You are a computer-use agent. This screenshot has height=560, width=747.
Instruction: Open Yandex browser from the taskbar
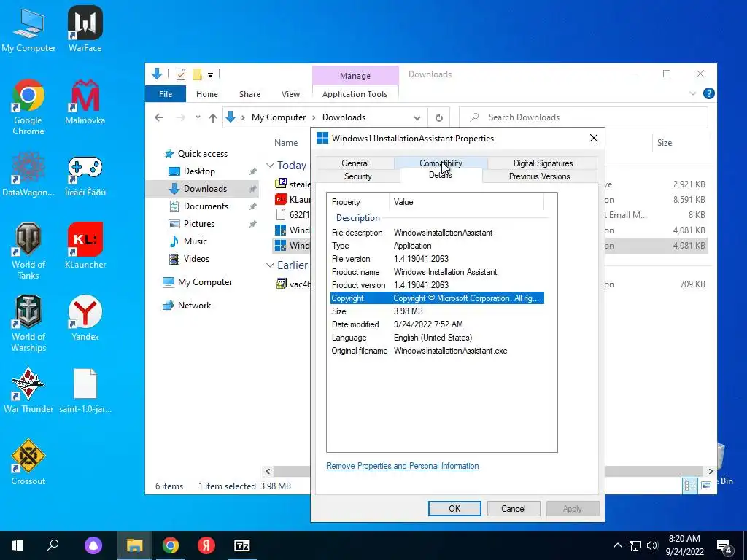tap(206, 545)
